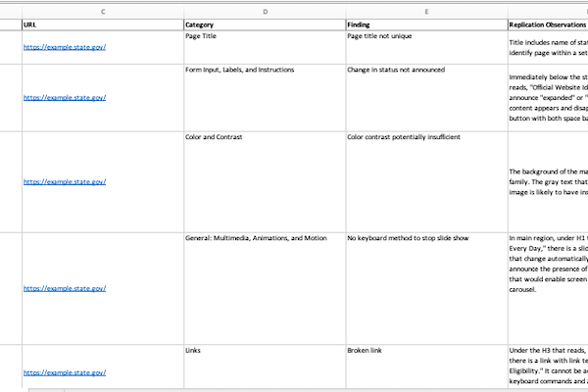Select the "Page Title" category cell

(265, 47)
